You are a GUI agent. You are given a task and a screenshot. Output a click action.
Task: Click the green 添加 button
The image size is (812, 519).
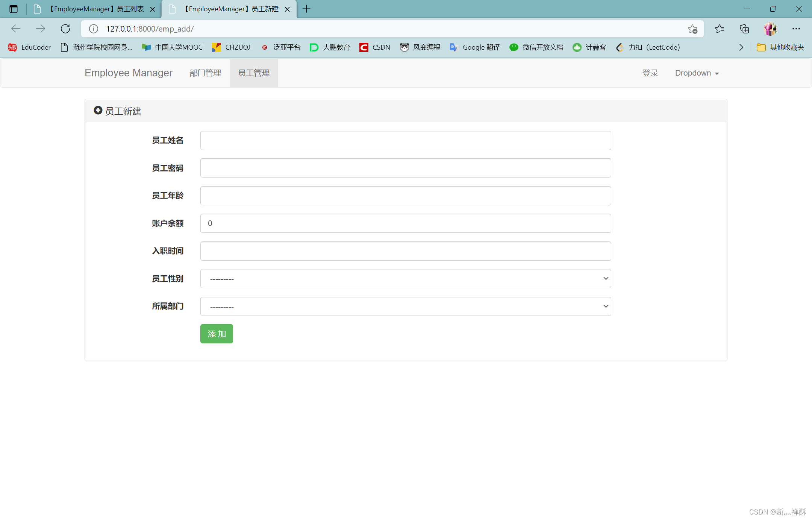click(217, 334)
